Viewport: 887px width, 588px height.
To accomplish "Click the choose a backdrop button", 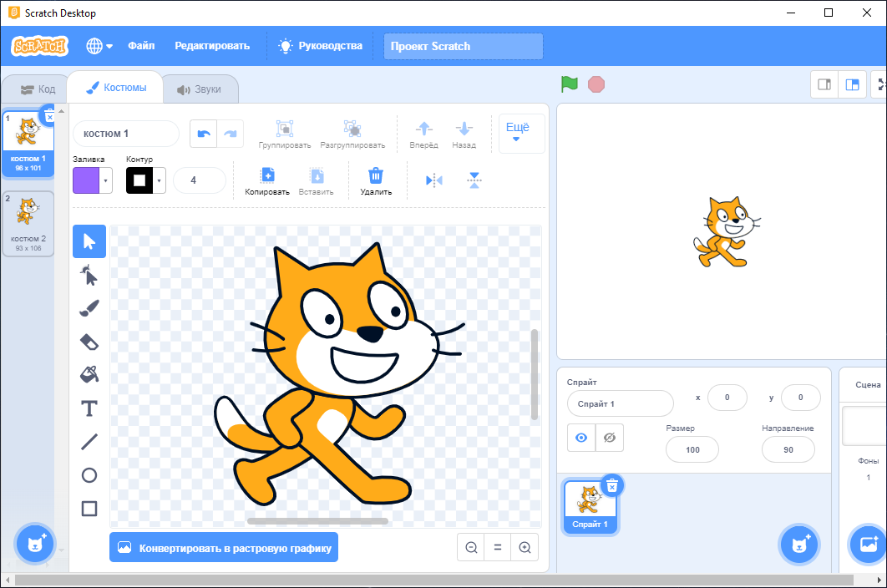I will pos(868,545).
